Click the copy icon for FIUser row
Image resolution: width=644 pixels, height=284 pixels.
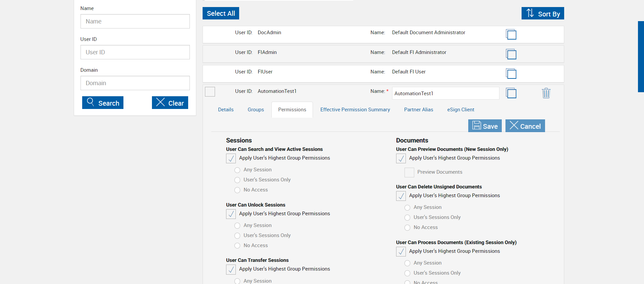click(511, 73)
